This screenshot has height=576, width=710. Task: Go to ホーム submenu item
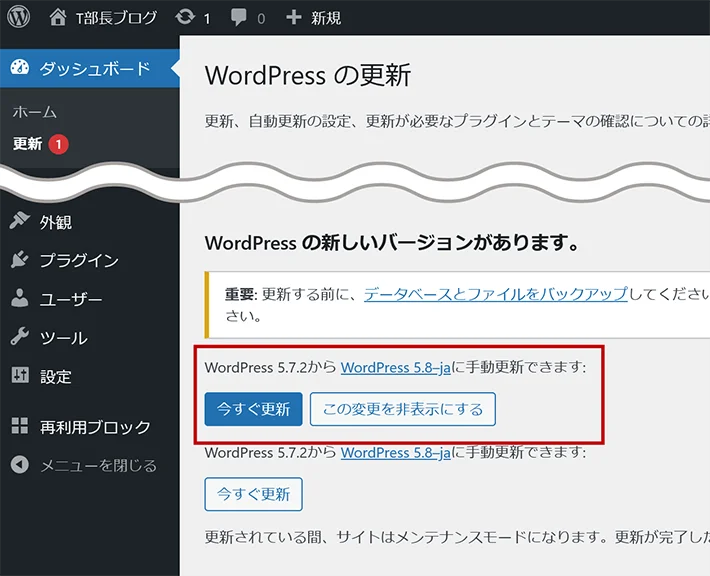coord(35,112)
